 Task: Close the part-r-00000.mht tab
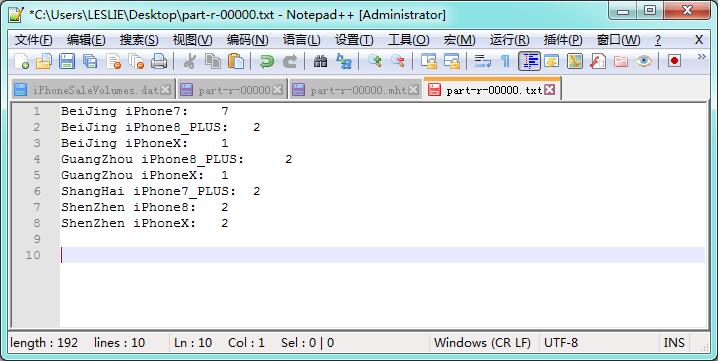pyautogui.click(x=413, y=90)
